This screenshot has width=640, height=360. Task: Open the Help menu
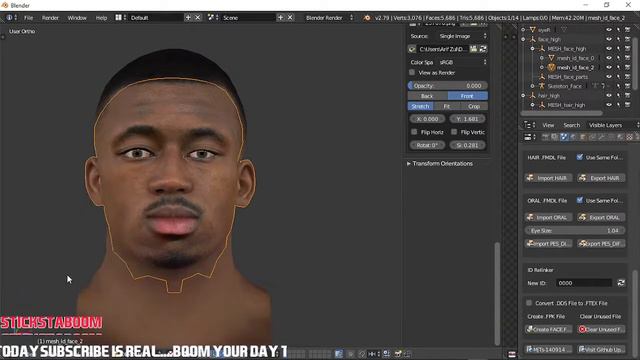click(101, 18)
